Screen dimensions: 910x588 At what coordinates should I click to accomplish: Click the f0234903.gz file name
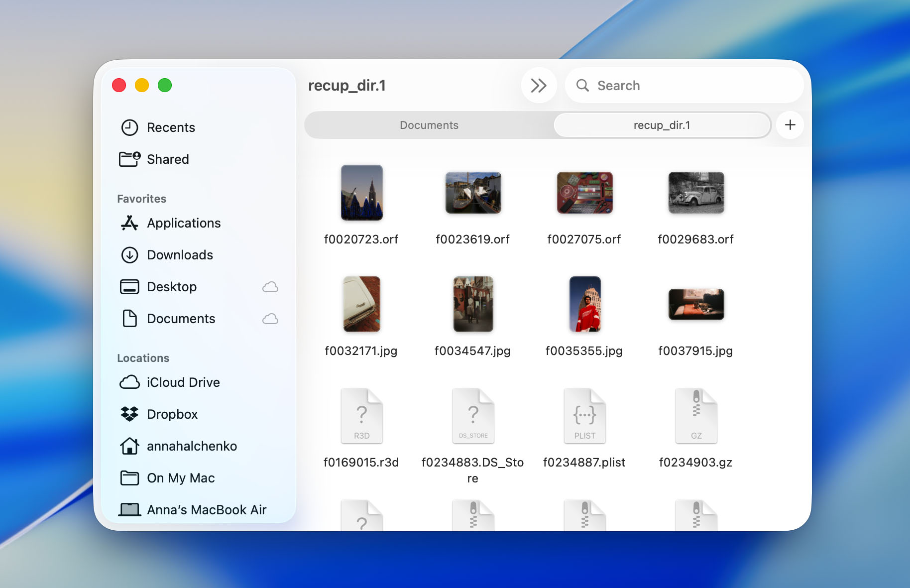pyautogui.click(x=696, y=463)
